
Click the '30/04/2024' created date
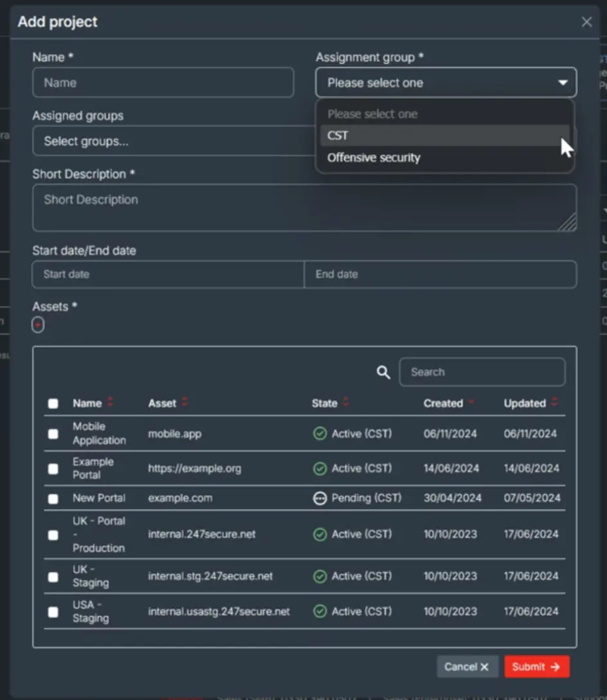point(453,498)
